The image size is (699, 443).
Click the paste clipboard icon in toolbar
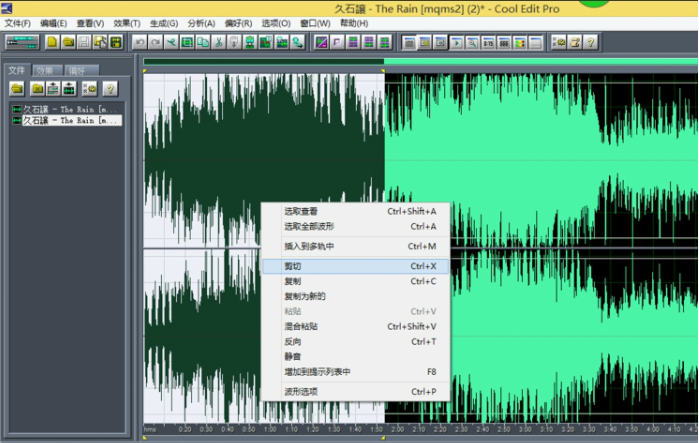pyautogui.click(x=234, y=42)
